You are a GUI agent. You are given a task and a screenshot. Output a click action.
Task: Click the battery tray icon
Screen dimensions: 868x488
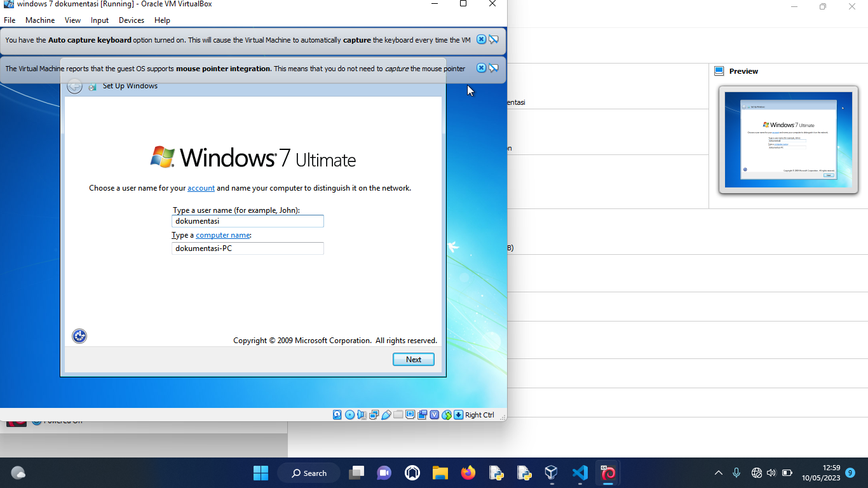787,473
